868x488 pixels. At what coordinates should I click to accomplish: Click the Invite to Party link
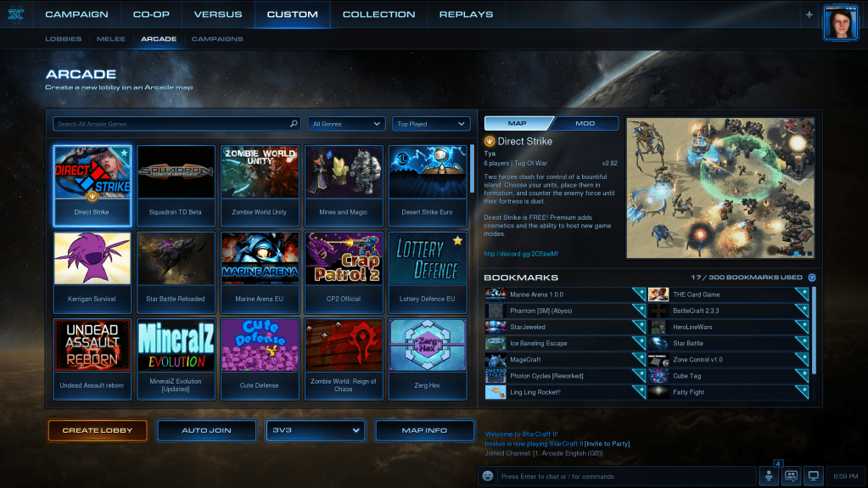coord(607,444)
